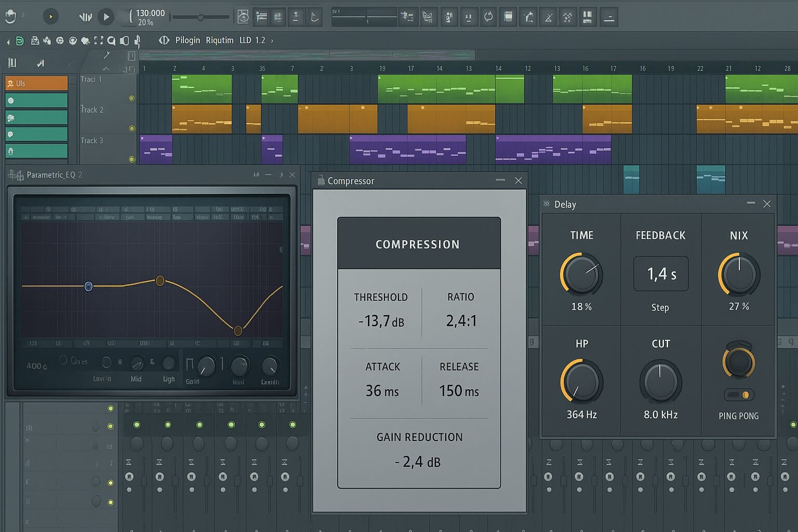Toggle the second mixer channel green LED
Screen dimensions: 798x532
coord(168,425)
